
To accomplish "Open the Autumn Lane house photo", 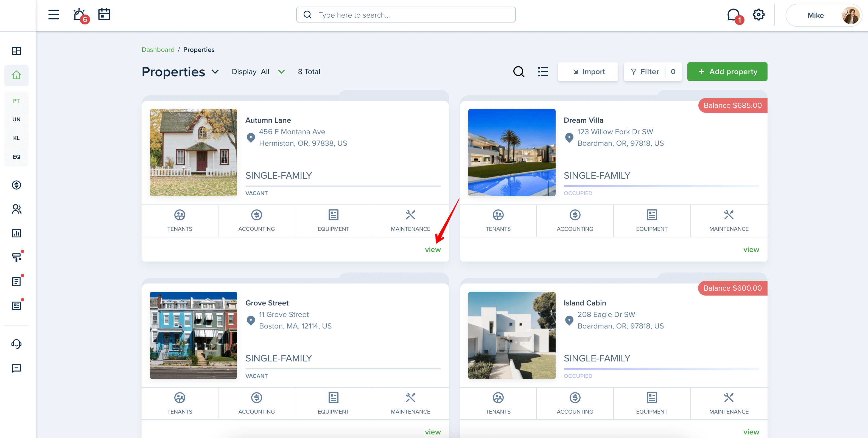I will point(194,152).
